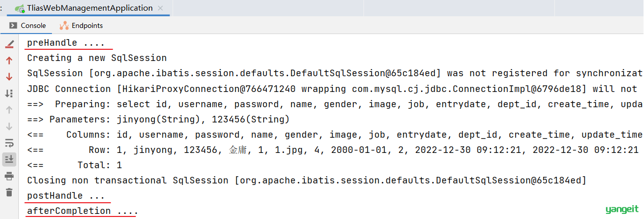Toggle Scroll to the End button
This screenshot has width=644, height=219.
point(9,159)
